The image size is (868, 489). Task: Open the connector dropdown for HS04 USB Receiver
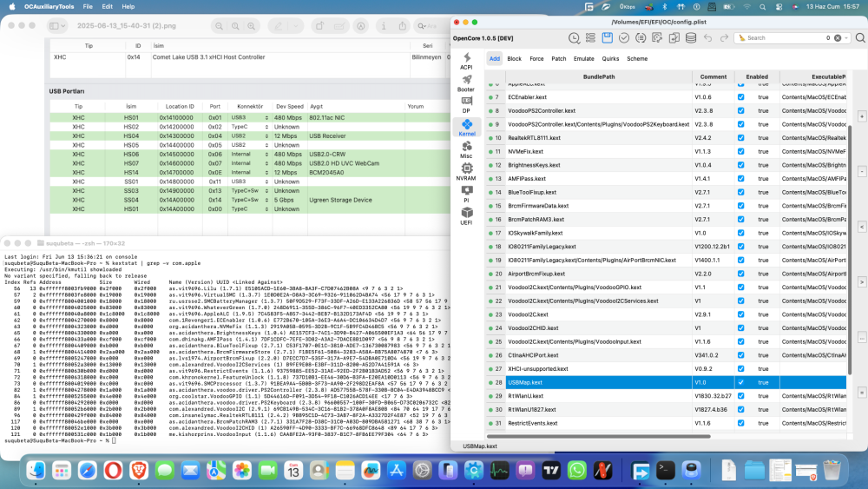pos(266,135)
